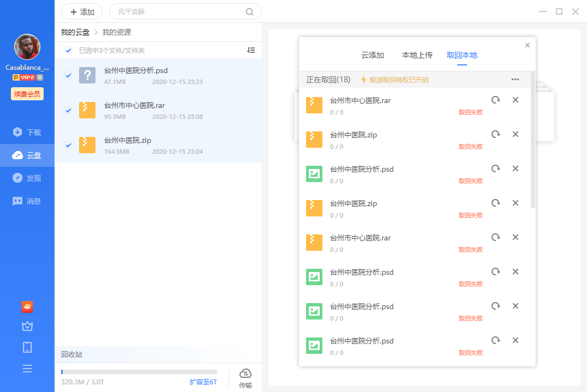Open the 发现 page from the sidebar

pyautogui.click(x=27, y=178)
